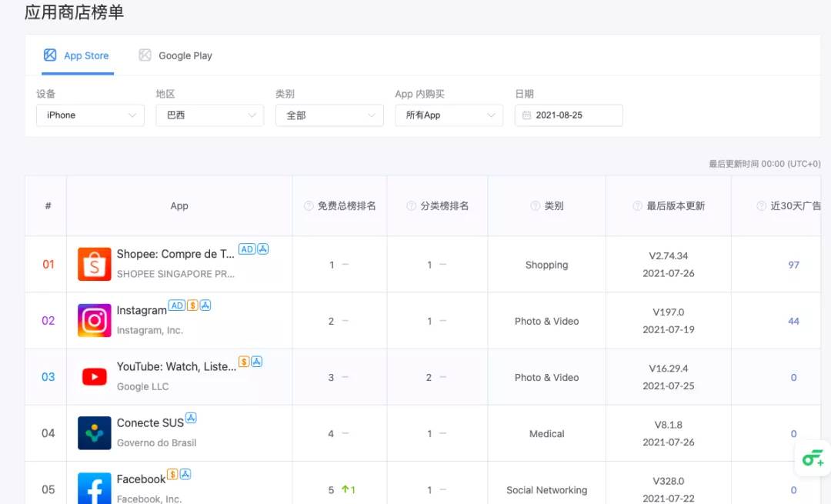
Task: Open the 地区 巴西 dropdown
Action: (210, 115)
